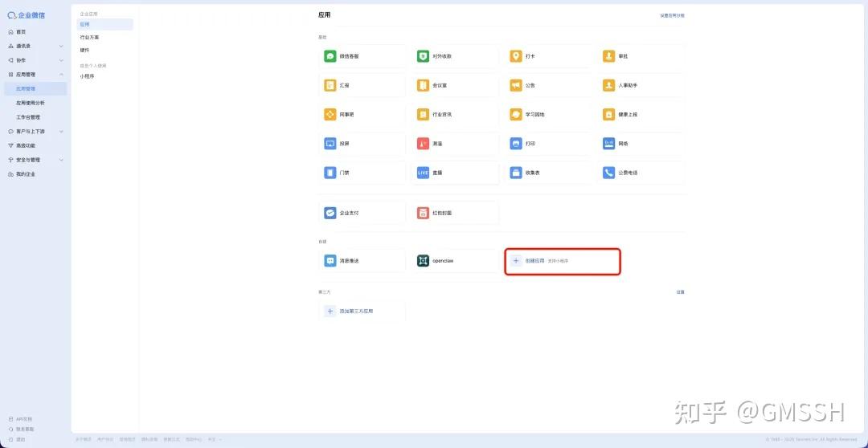This screenshot has height=448, width=868.
Task: Click 设置 link beside 第三方 section
Action: tap(681, 291)
